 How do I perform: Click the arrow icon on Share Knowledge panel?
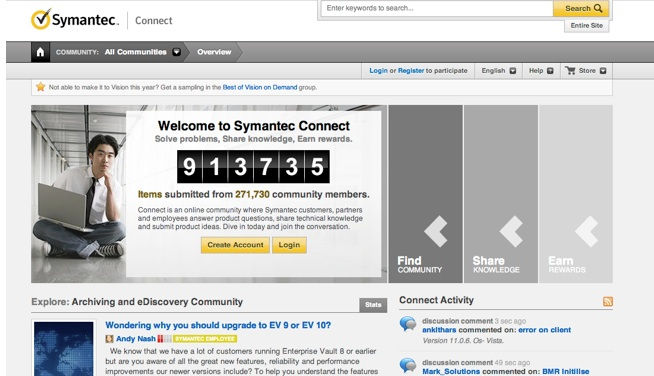[x=511, y=232]
